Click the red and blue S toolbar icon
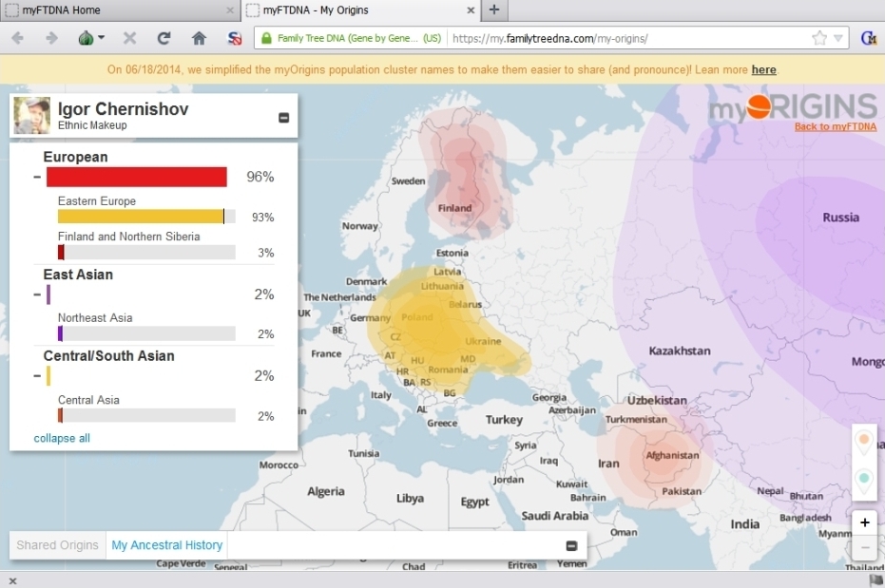The height and width of the screenshot is (588, 885). point(234,38)
